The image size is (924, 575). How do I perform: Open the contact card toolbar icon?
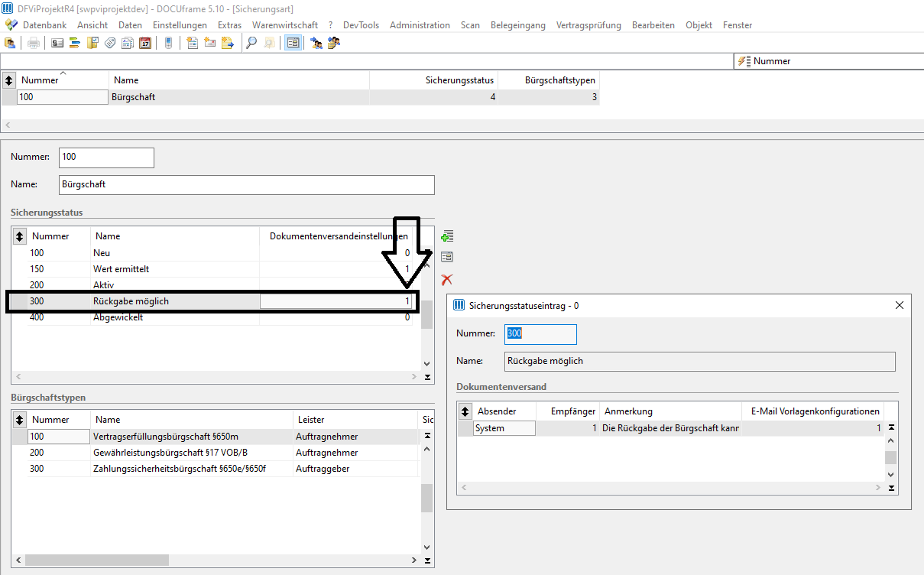coord(57,43)
